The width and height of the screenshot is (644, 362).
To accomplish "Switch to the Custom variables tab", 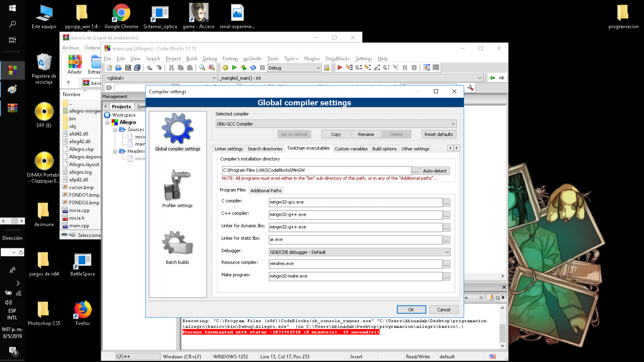I will coord(351,149).
